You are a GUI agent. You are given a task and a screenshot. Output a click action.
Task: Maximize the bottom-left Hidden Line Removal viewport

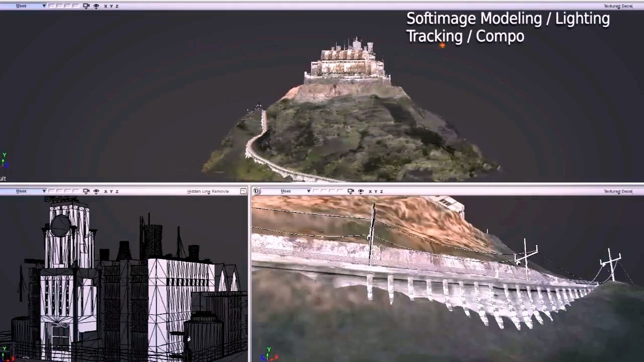[x=243, y=191]
